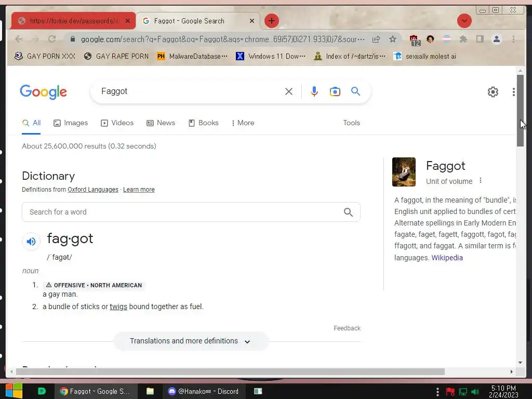The height and width of the screenshot is (399, 532).
Task: Open the Chrome three-dot menu
Action: pos(513,39)
